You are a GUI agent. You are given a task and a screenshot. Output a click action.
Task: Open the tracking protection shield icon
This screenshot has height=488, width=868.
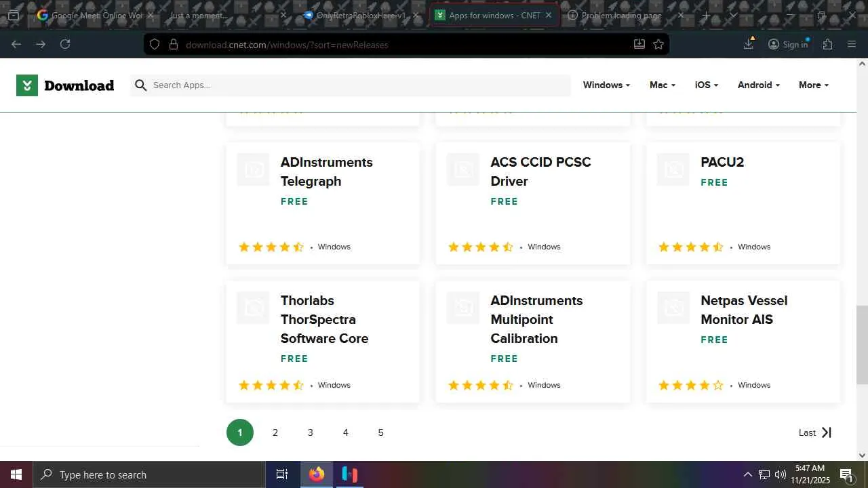click(x=155, y=44)
